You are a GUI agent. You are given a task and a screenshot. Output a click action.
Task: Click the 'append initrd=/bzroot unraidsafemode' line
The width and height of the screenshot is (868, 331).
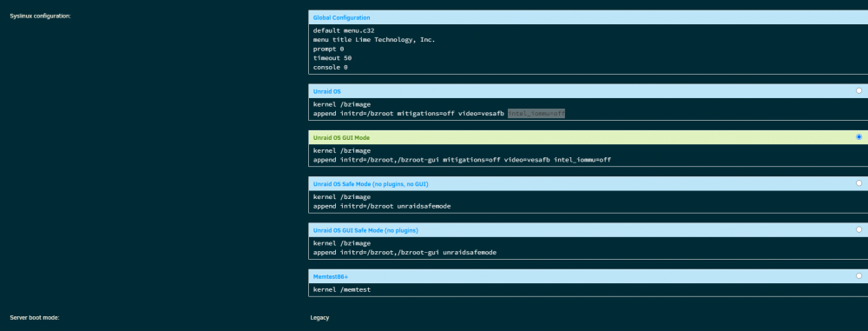[x=382, y=206]
